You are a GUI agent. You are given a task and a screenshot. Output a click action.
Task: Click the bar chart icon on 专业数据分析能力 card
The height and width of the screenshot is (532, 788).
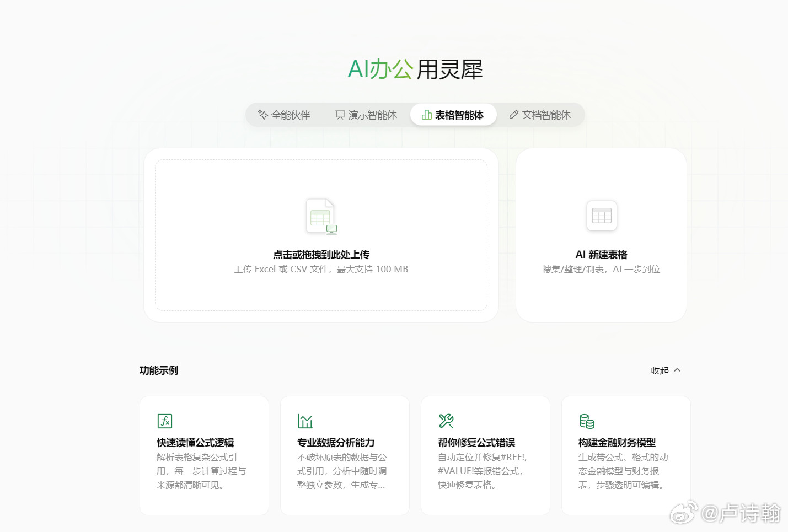click(305, 421)
